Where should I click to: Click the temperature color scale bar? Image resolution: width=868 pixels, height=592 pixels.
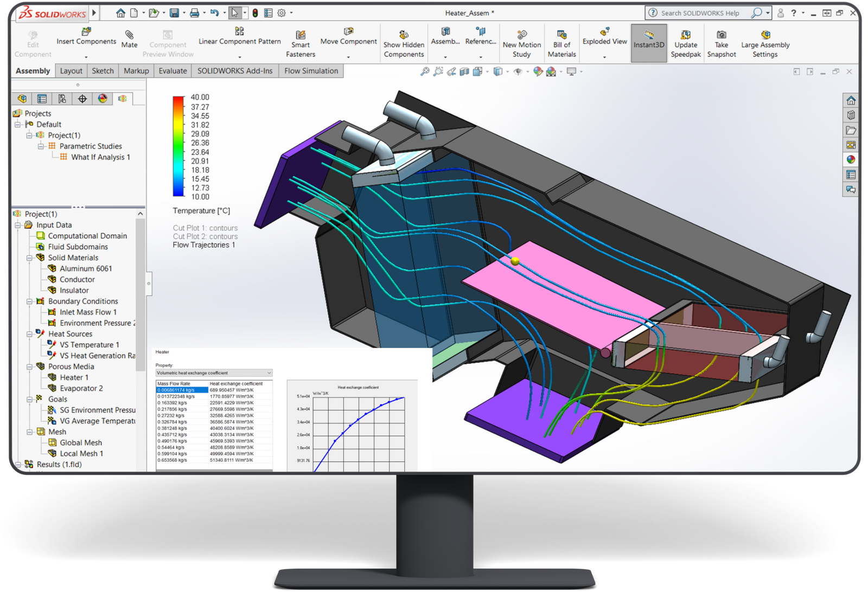178,146
